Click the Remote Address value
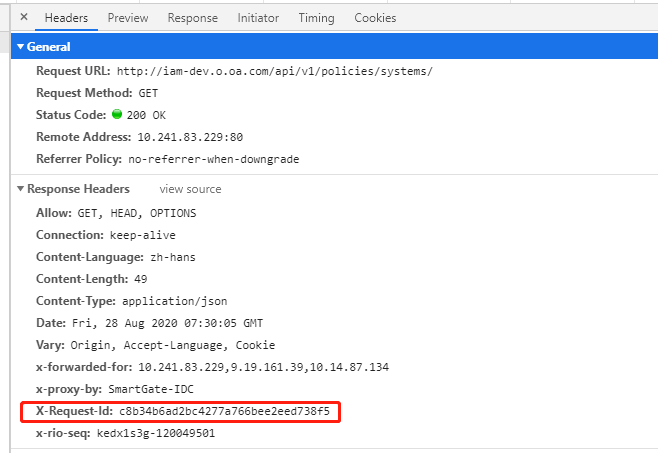 (x=189, y=137)
